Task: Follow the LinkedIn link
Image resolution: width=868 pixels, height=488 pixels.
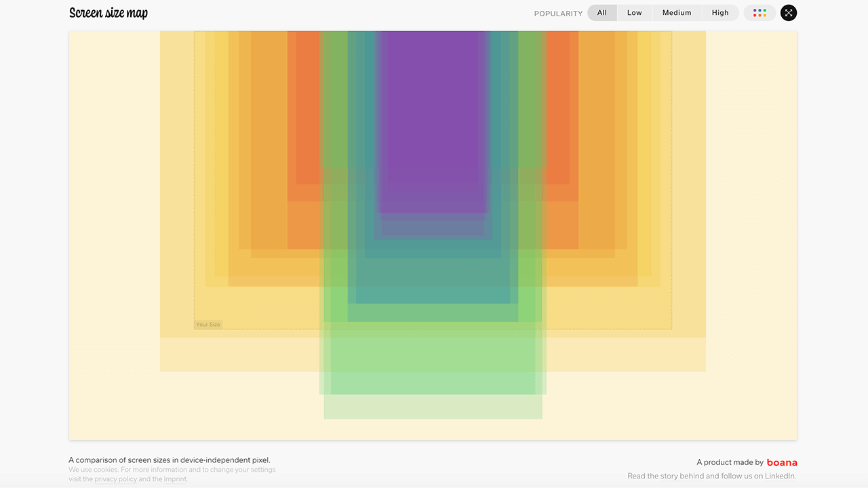Action: pos(780,476)
